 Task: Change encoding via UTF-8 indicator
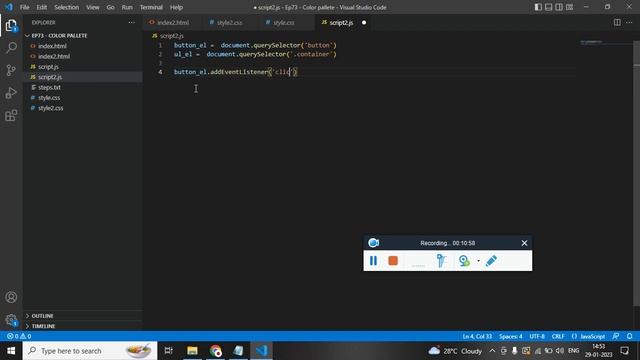pos(537,336)
